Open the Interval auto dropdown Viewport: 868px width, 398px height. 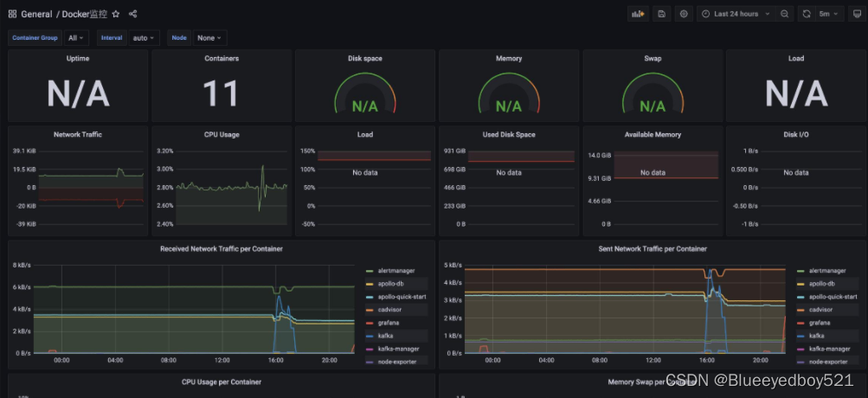point(145,38)
